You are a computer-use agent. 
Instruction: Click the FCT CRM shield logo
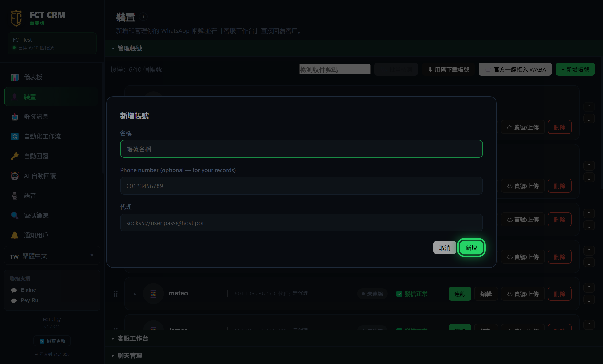pyautogui.click(x=16, y=18)
